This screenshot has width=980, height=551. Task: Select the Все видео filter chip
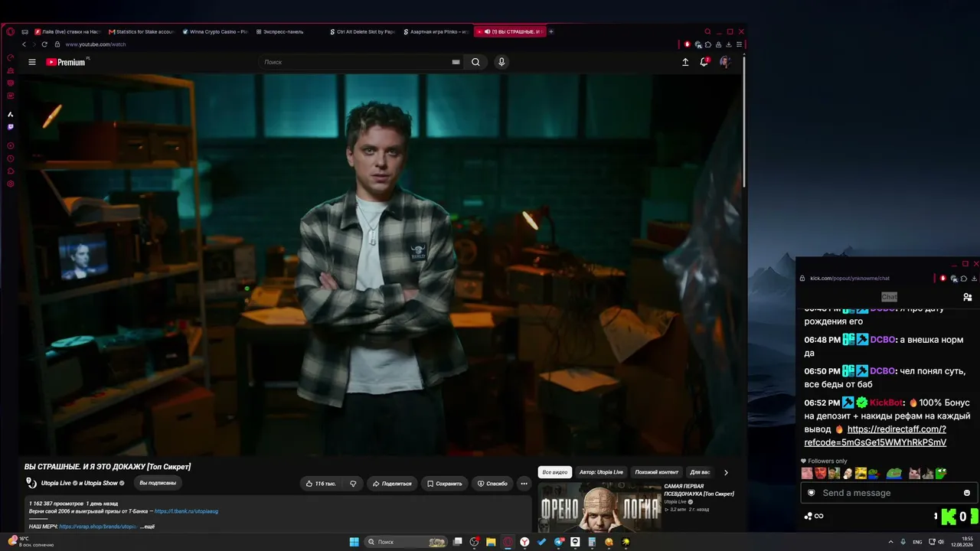pyautogui.click(x=555, y=472)
